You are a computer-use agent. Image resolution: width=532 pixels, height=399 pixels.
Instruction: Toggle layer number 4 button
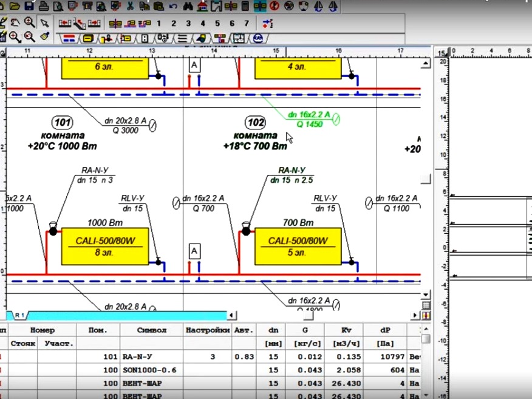click(203, 23)
